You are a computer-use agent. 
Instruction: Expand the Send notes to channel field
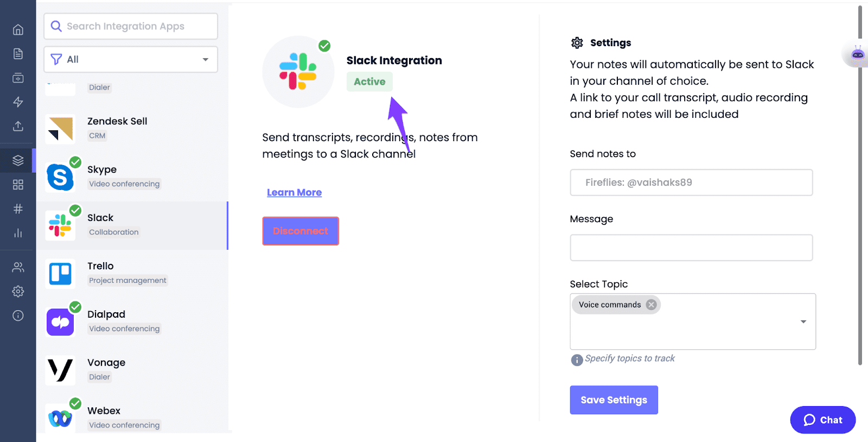[691, 182]
